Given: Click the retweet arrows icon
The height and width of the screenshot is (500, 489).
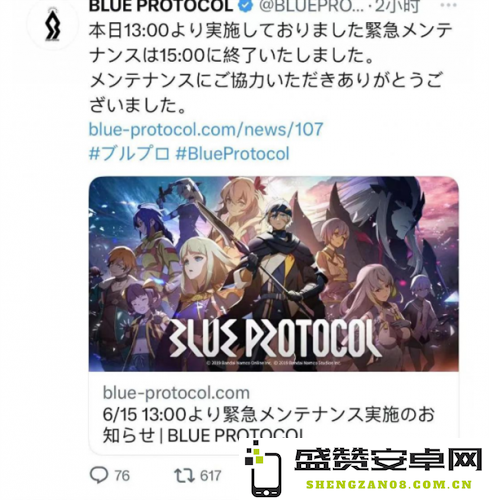Looking at the screenshot, I should (x=184, y=475).
